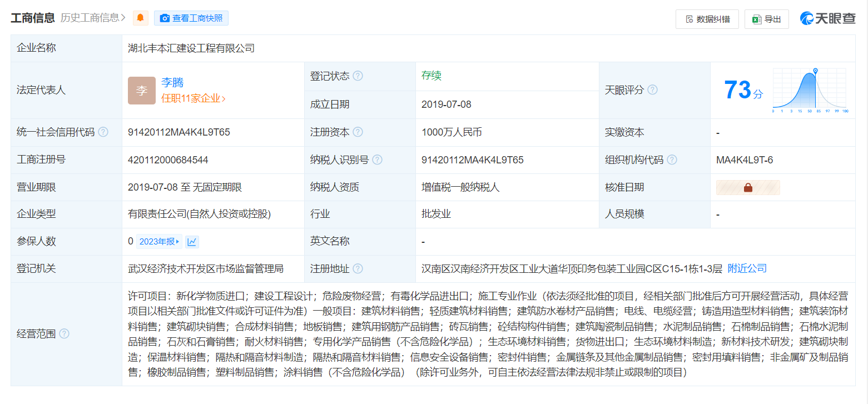Click help icon beside 注册资本
Viewport: 868px width, 404px height.
point(358,132)
